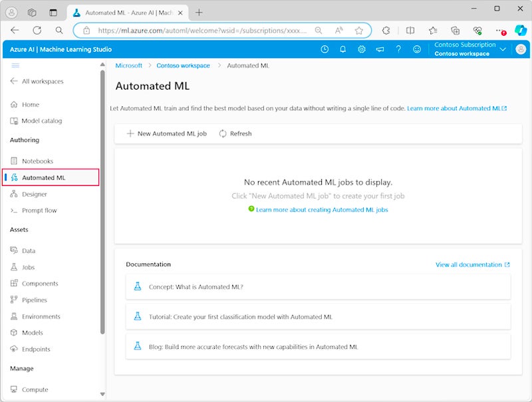Image resolution: width=532 pixels, height=402 pixels.
Task: View site information lock icon
Action: coord(86,31)
